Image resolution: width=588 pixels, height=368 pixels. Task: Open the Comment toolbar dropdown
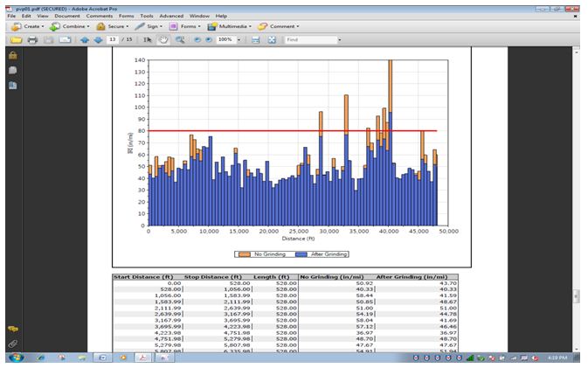pyautogui.click(x=279, y=26)
